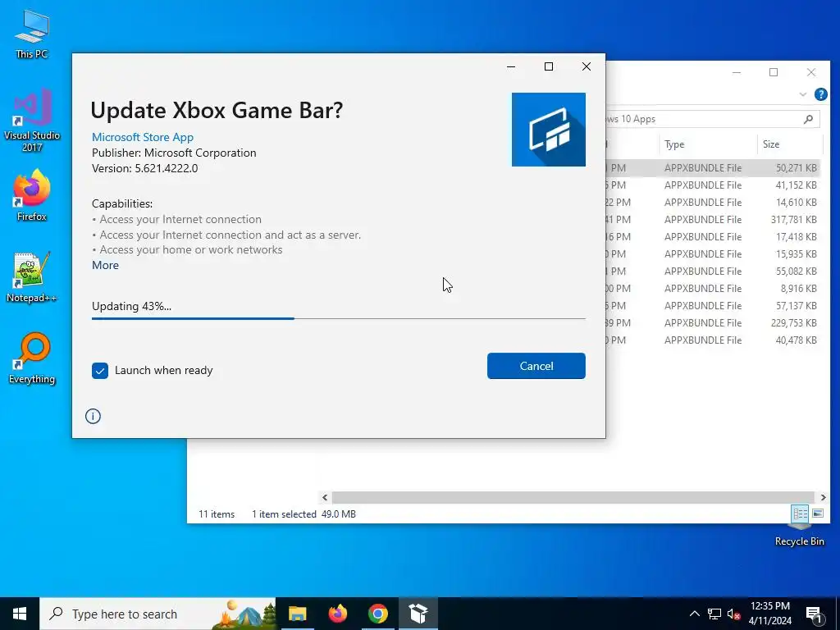
Task: Open This PC desktop icon
Action: pyautogui.click(x=32, y=34)
